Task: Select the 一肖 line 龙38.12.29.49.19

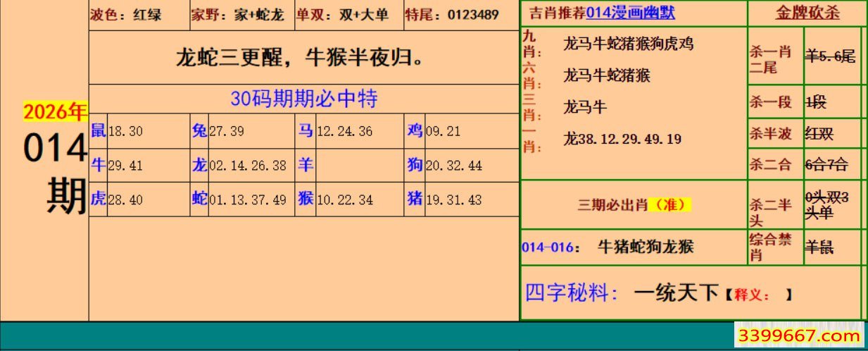Action: point(622,139)
